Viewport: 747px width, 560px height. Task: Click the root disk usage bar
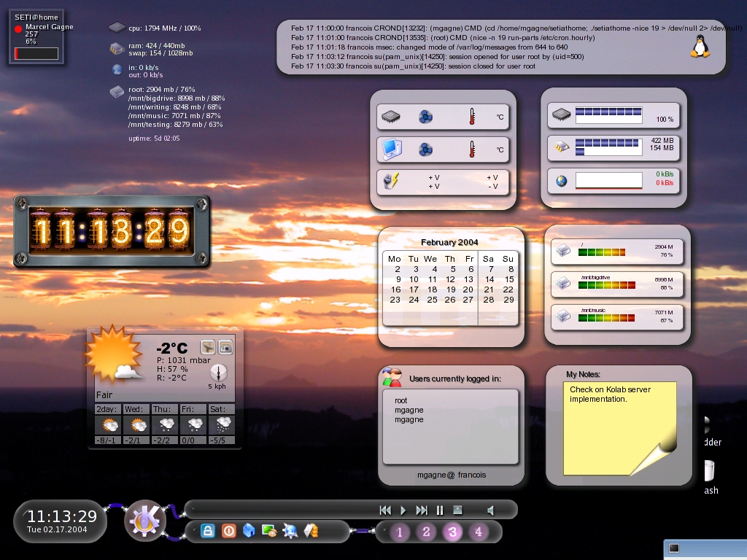pos(602,252)
